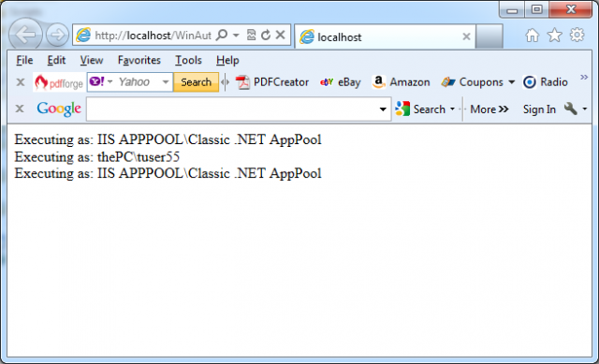Viewport: 599px width, 364px height.
Task: Click the search magnifier in address bar
Action: (x=222, y=36)
